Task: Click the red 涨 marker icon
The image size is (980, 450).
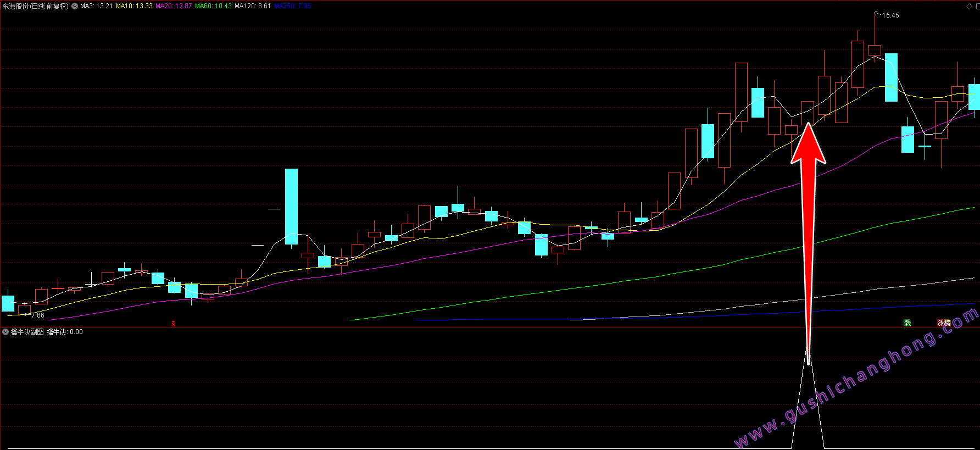Action: tap(940, 323)
